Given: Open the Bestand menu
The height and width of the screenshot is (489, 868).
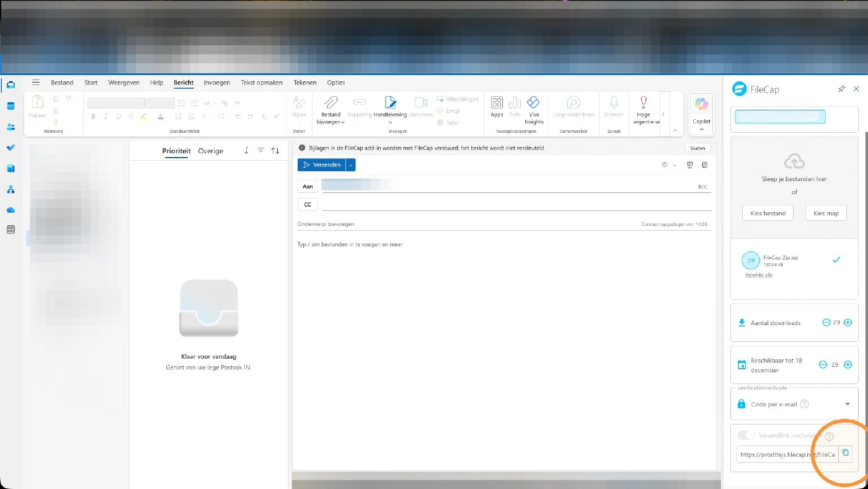Looking at the screenshot, I should coord(62,83).
